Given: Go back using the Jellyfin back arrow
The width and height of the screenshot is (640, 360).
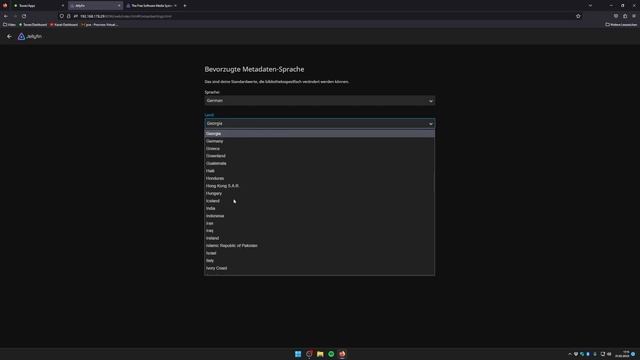Looking at the screenshot, I should [x=9, y=36].
